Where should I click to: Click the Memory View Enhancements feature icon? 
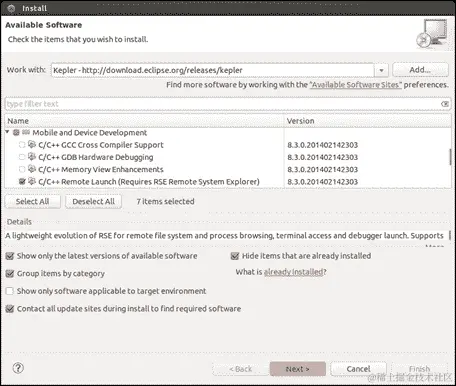tap(32, 169)
